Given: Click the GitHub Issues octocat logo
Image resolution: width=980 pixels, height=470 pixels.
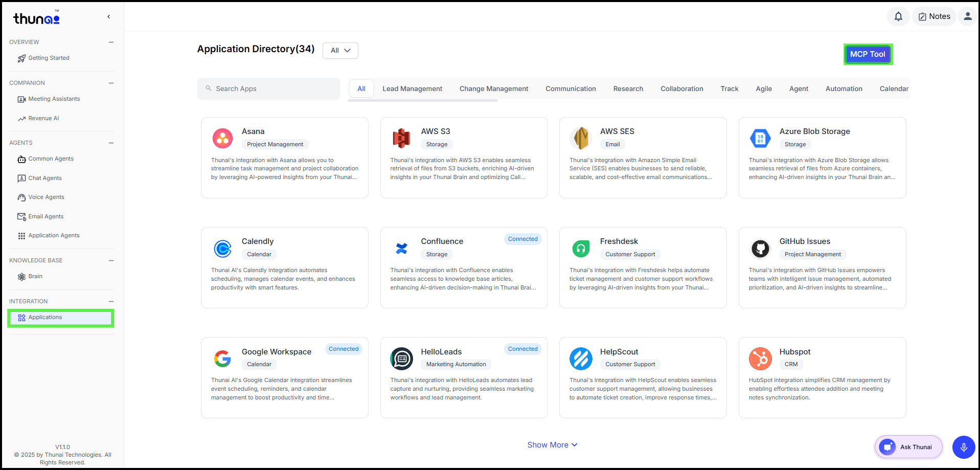Looking at the screenshot, I should pos(760,249).
